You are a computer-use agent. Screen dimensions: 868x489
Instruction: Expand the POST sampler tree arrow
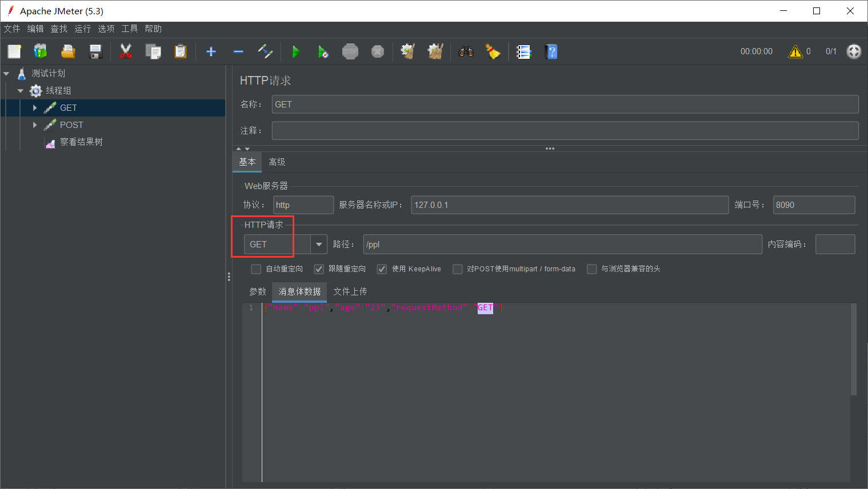pyautogui.click(x=35, y=125)
